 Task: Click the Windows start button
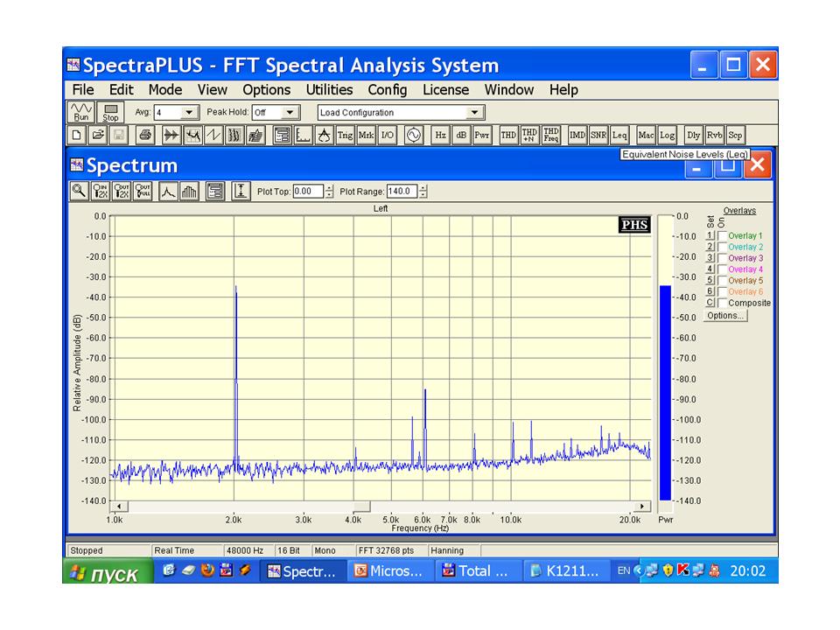click(x=108, y=571)
